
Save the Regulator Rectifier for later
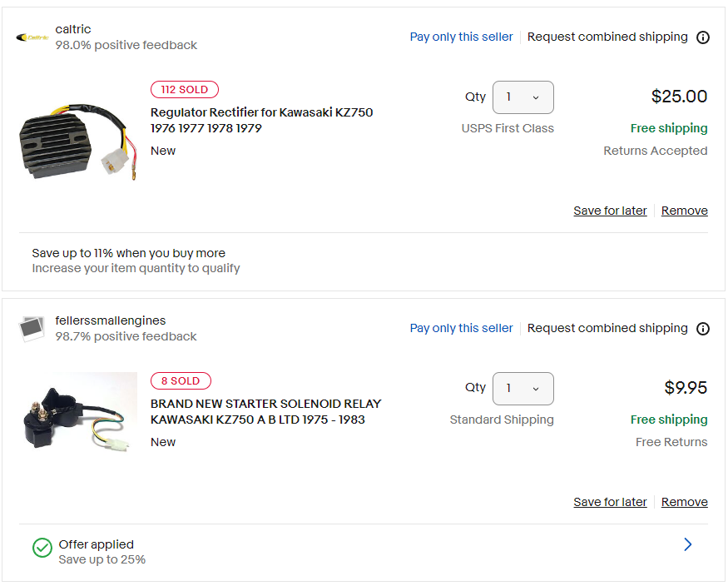610,211
